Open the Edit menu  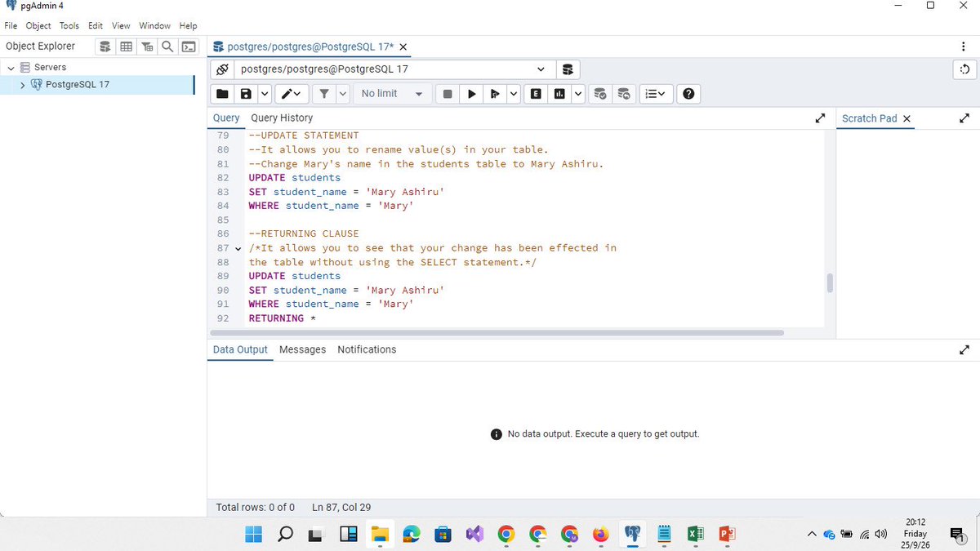96,26
